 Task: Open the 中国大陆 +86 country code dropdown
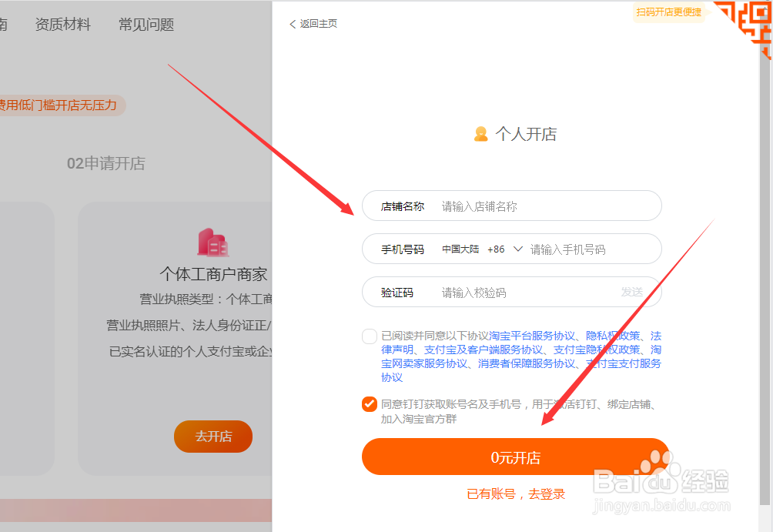point(482,249)
